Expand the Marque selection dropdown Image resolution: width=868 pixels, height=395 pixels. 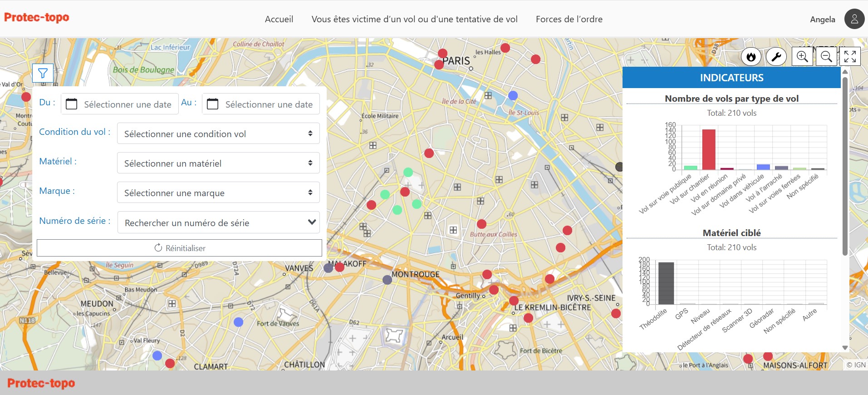coord(218,193)
